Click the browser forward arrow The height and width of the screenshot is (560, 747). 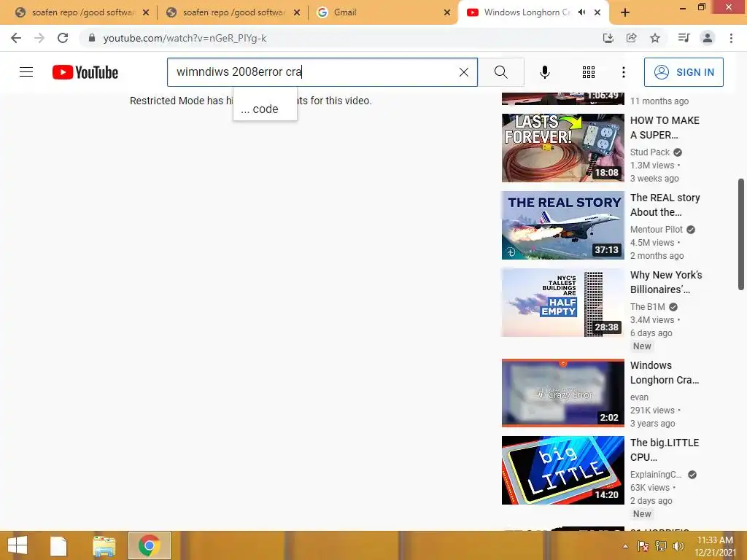tap(39, 38)
